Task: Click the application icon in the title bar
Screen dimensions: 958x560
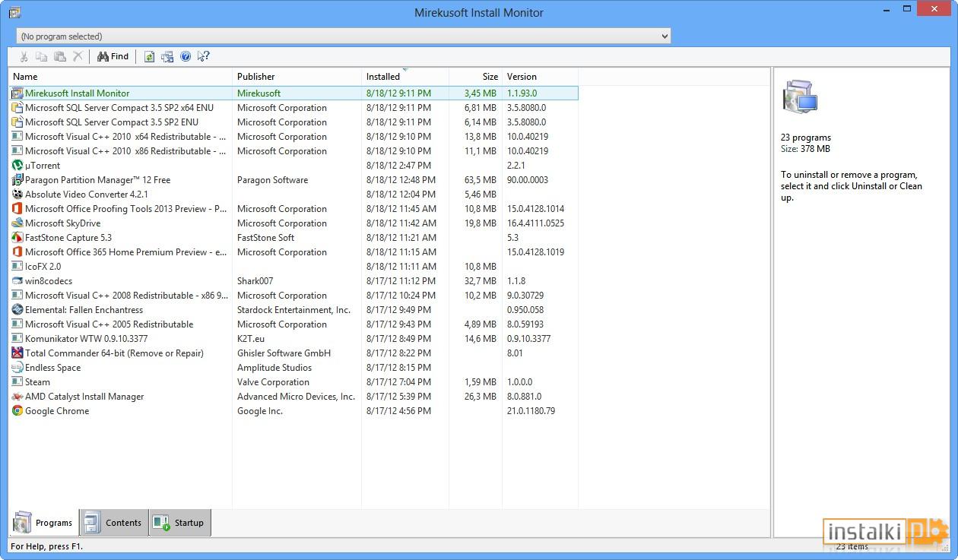Action: pos(14,12)
